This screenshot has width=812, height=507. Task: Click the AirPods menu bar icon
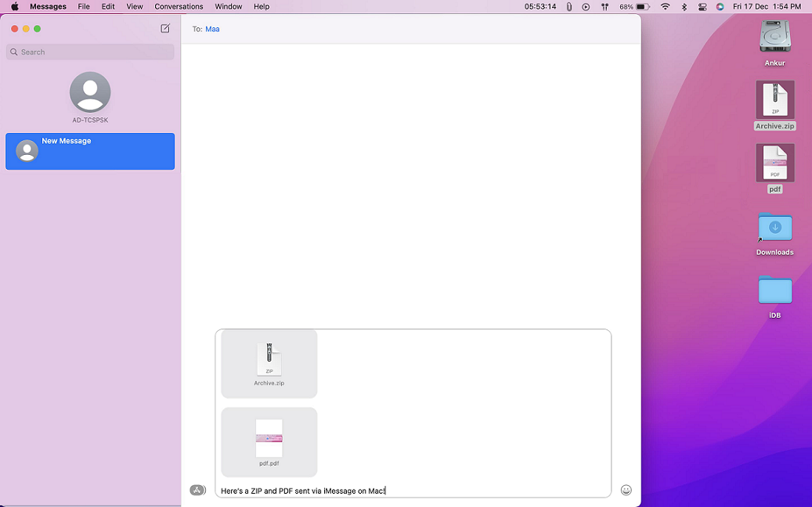tap(604, 7)
